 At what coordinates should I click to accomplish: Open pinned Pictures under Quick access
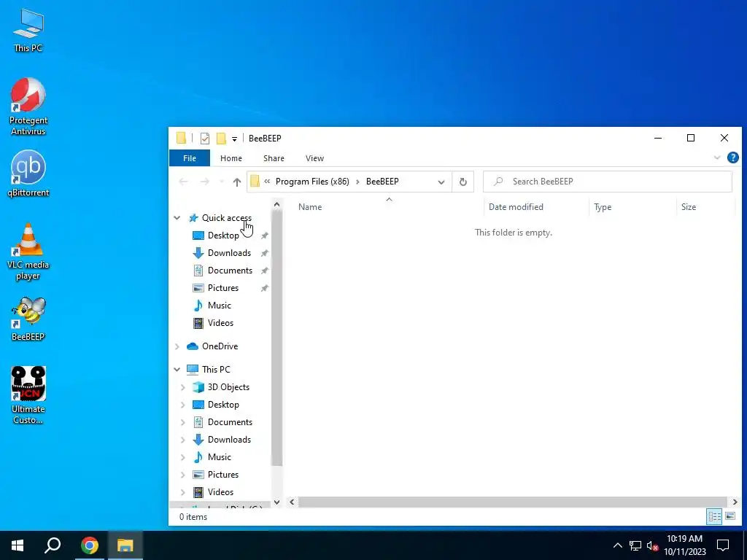pyautogui.click(x=223, y=288)
